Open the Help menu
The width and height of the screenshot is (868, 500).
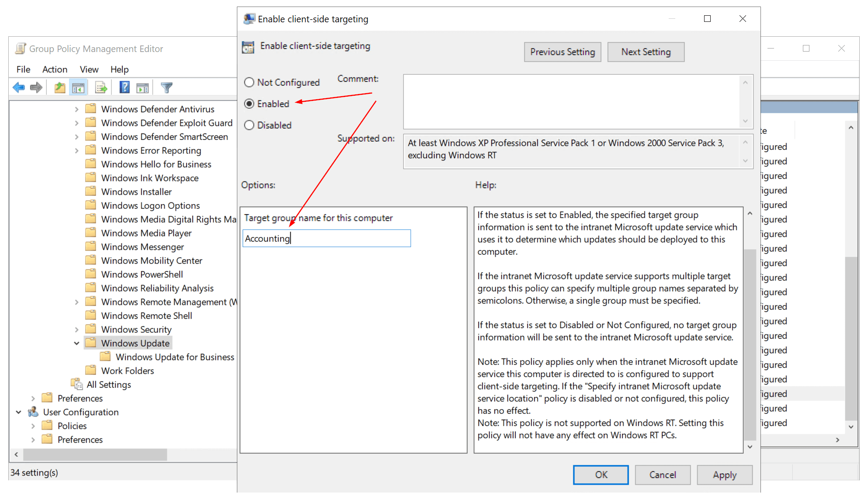tap(119, 69)
